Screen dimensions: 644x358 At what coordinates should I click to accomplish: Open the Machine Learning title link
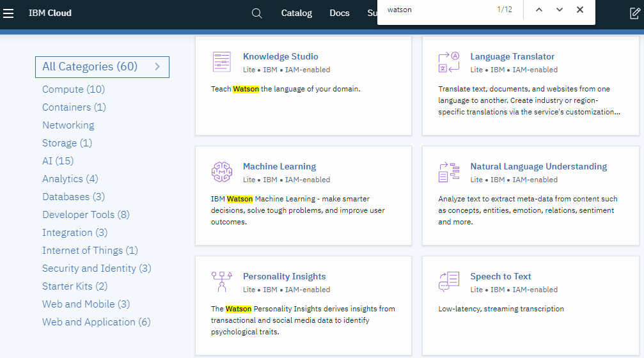point(279,167)
